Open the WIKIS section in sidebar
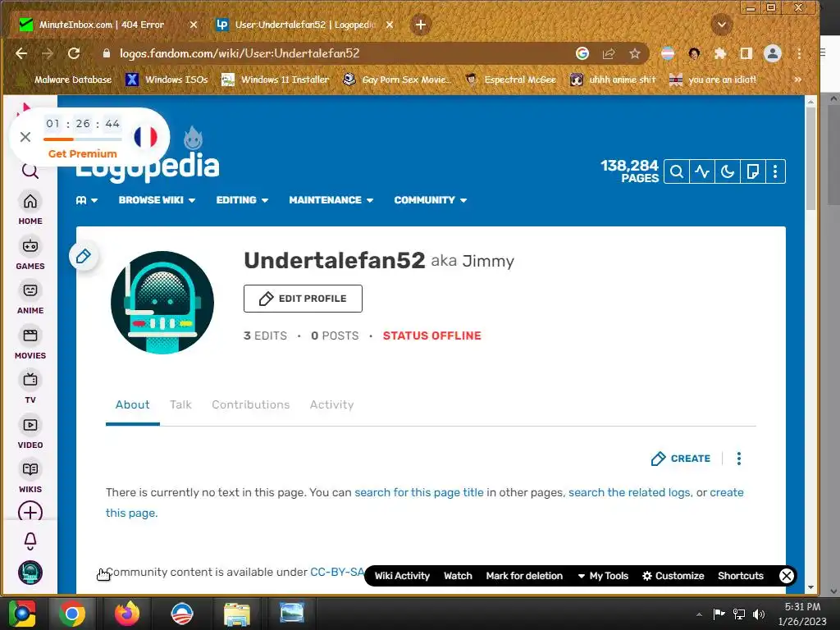The height and width of the screenshot is (630, 840). click(x=30, y=477)
